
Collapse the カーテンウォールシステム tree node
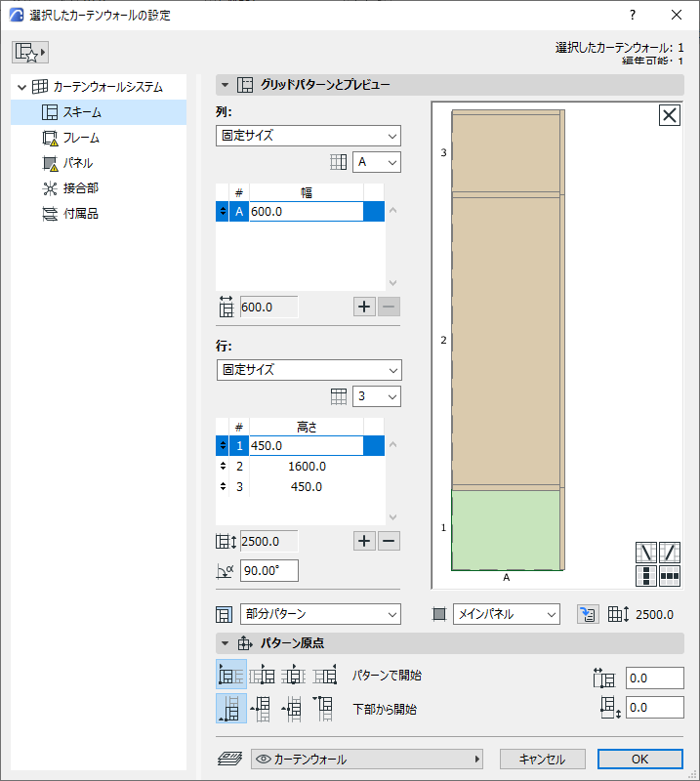point(21,87)
